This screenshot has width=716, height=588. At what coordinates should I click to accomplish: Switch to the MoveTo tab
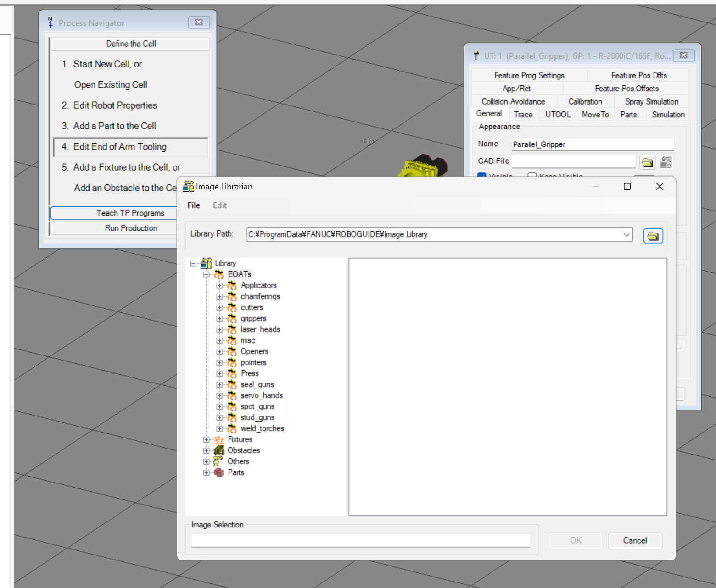click(595, 115)
